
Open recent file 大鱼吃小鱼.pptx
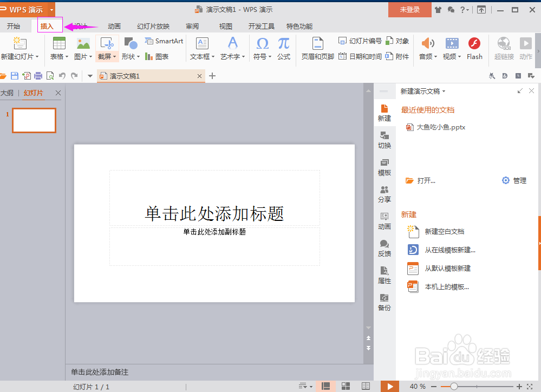point(435,127)
